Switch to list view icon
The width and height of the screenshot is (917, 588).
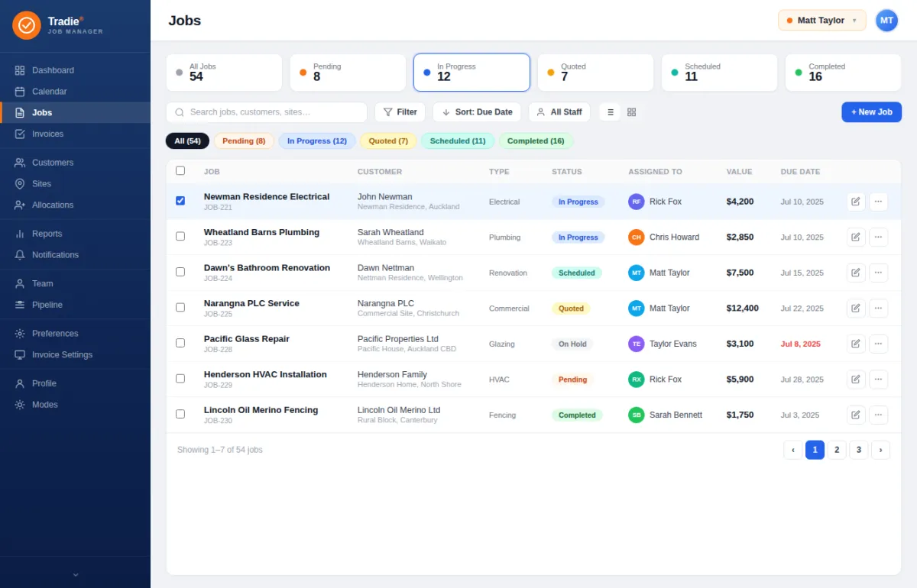(610, 112)
